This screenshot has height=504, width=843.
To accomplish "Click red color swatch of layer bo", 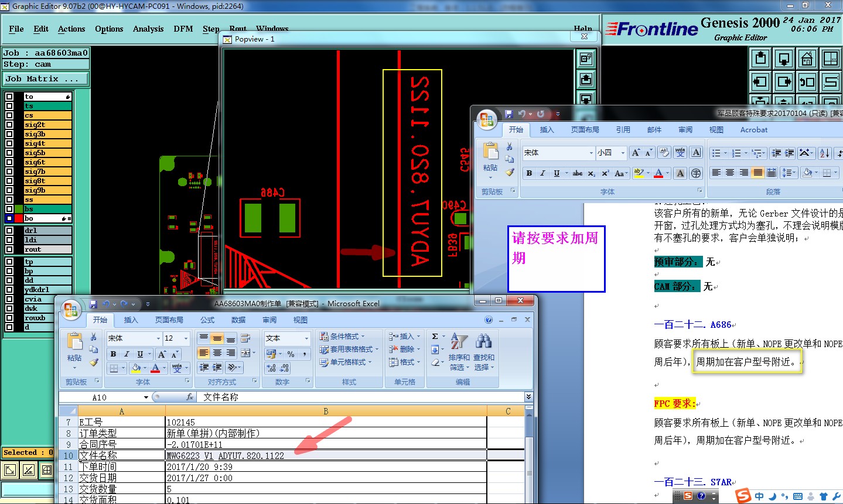I will [x=19, y=218].
